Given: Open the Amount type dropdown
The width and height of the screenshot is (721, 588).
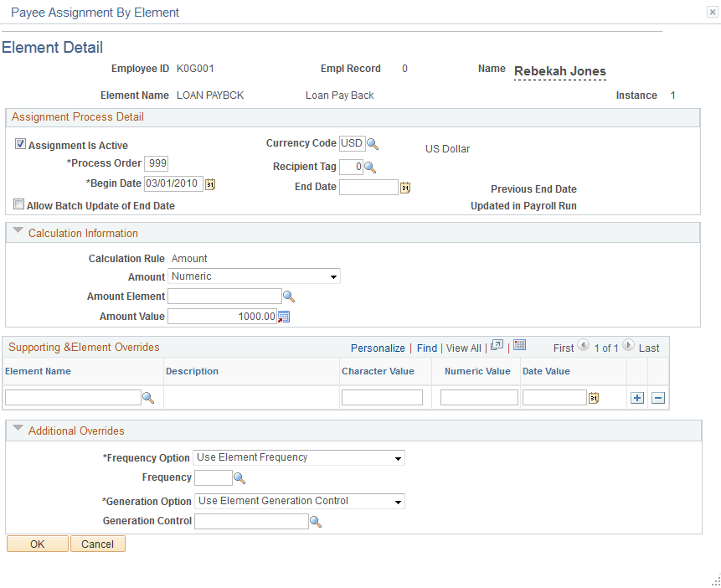Looking at the screenshot, I should (x=254, y=276).
